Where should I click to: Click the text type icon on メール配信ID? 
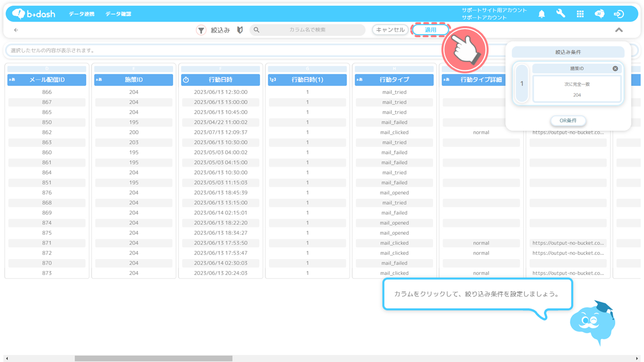pos(12,80)
